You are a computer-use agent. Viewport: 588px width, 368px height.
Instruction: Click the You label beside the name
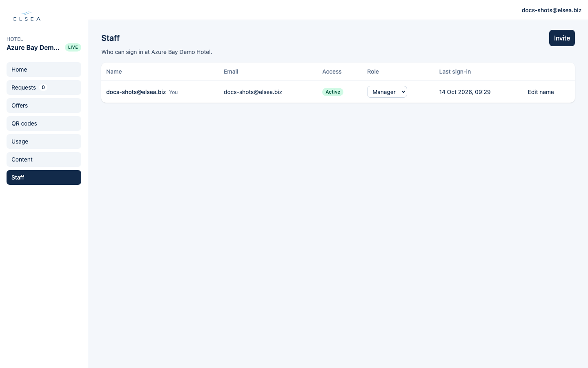(x=174, y=92)
